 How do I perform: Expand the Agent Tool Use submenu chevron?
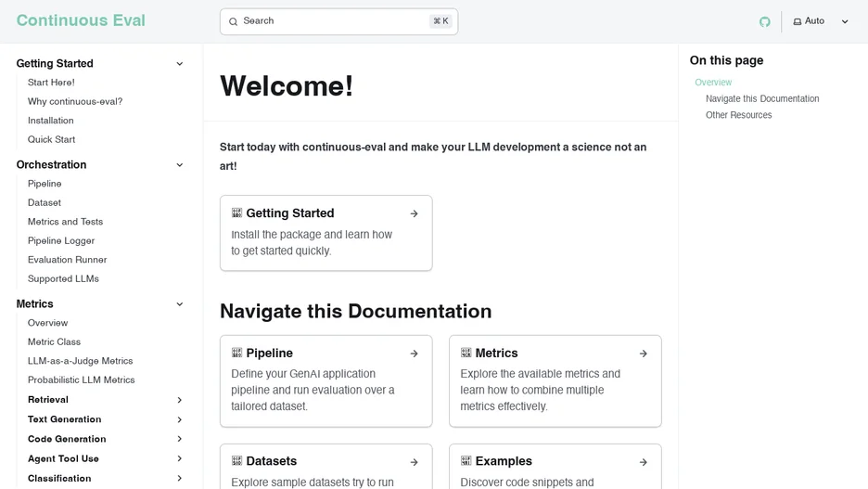pos(179,458)
